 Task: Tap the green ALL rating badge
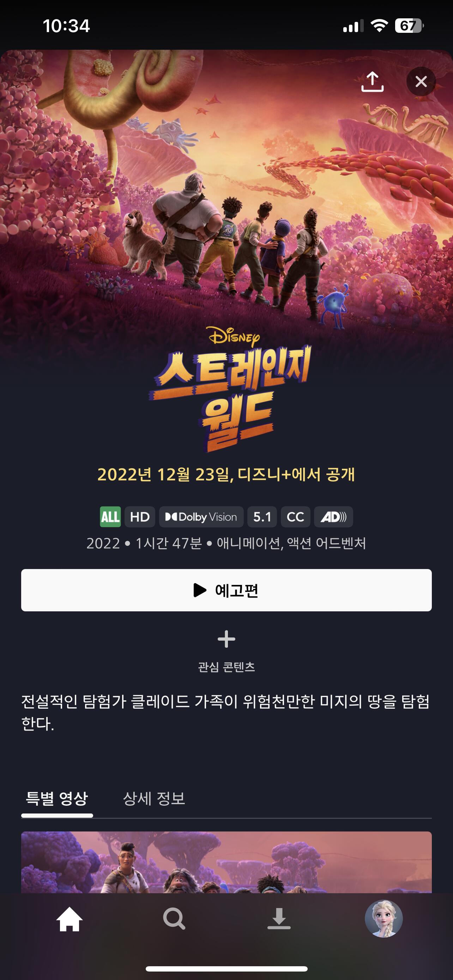pos(110,516)
